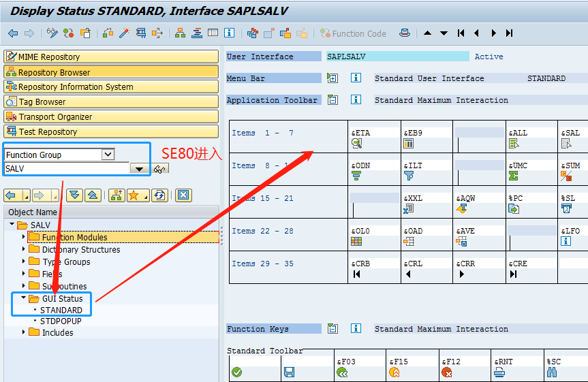
Task: Click the top toolbar info icon
Action: tap(229, 33)
